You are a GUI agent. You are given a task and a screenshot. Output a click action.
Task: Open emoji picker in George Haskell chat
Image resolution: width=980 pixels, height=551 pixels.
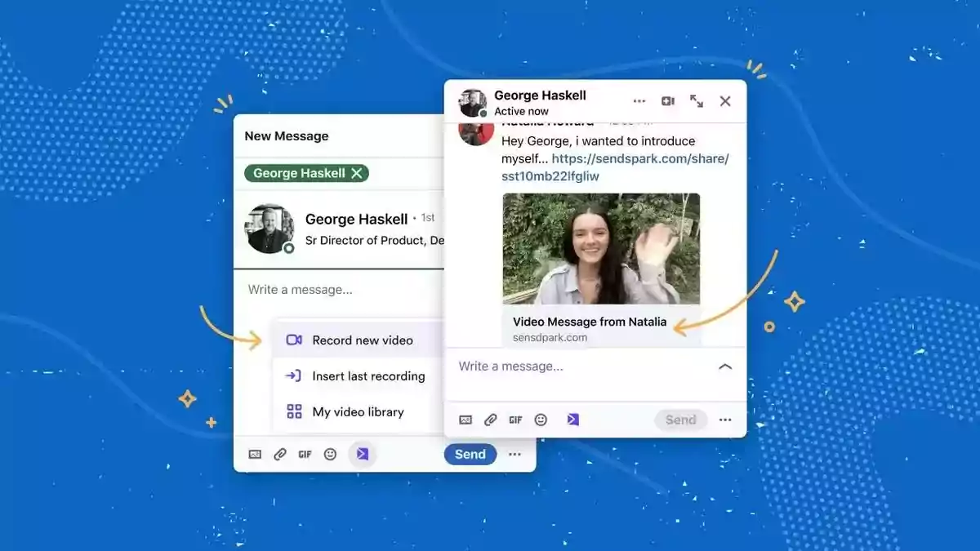pos(541,420)
